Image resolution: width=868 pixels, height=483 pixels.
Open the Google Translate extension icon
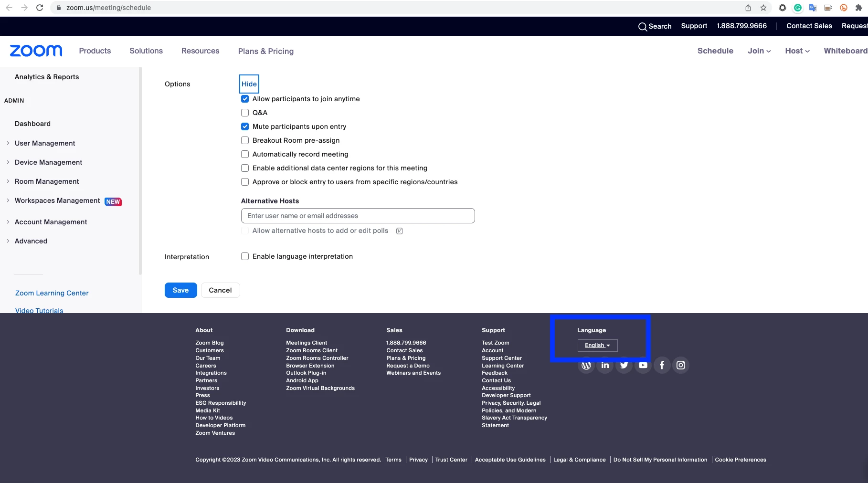pyautogui.click(x=813, y=8)
